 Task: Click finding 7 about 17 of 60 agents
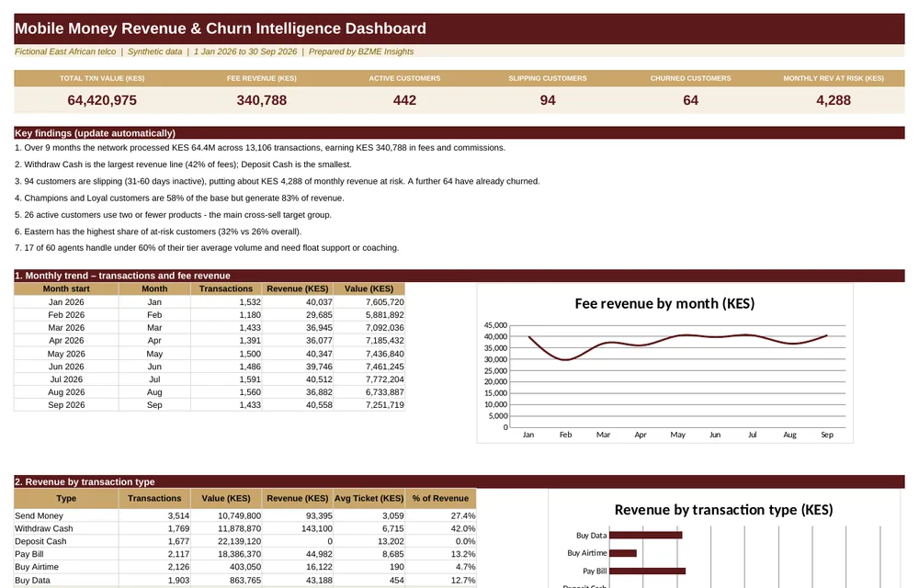(207, 248)
